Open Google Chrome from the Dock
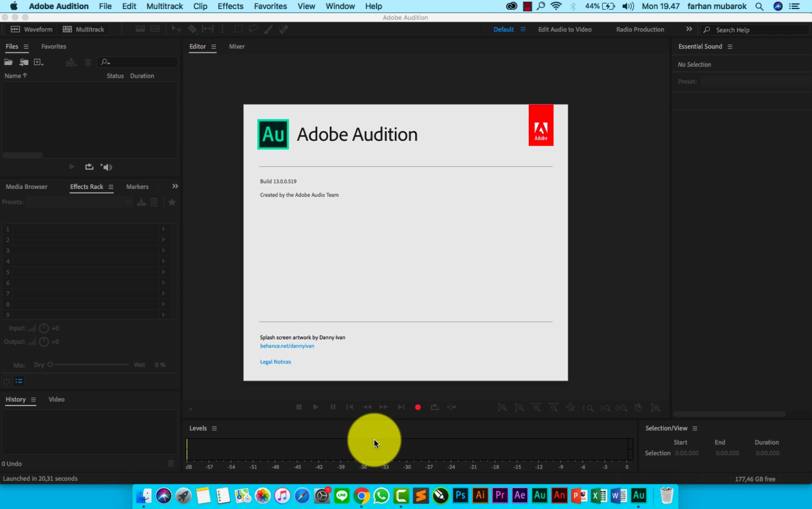Screen dimensions: 812x509 coord(362,496)
